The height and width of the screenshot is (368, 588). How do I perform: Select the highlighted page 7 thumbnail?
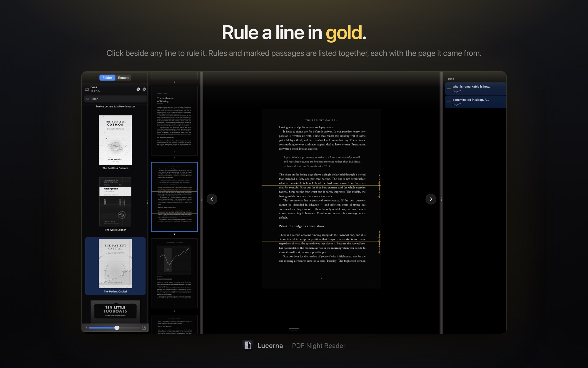(174, 197)
